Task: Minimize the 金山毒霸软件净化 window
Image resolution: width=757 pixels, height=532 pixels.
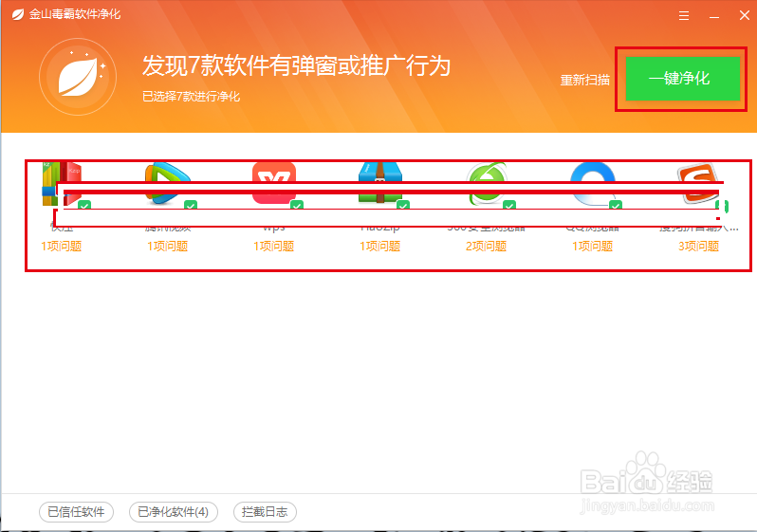Action: [714, 16]
